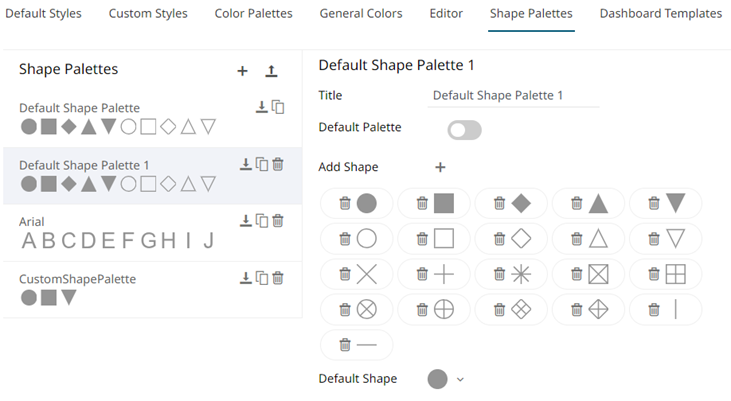Delete Default Shape Palette 1 from list
Image resolution: width=731 pixels, height=401 pixels.
278,164
